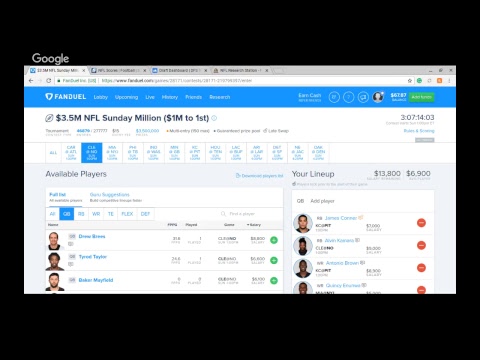Screen dimensions: 480x360
Task: Select the Guru Suggestions tab
Action: pos(116,197)
